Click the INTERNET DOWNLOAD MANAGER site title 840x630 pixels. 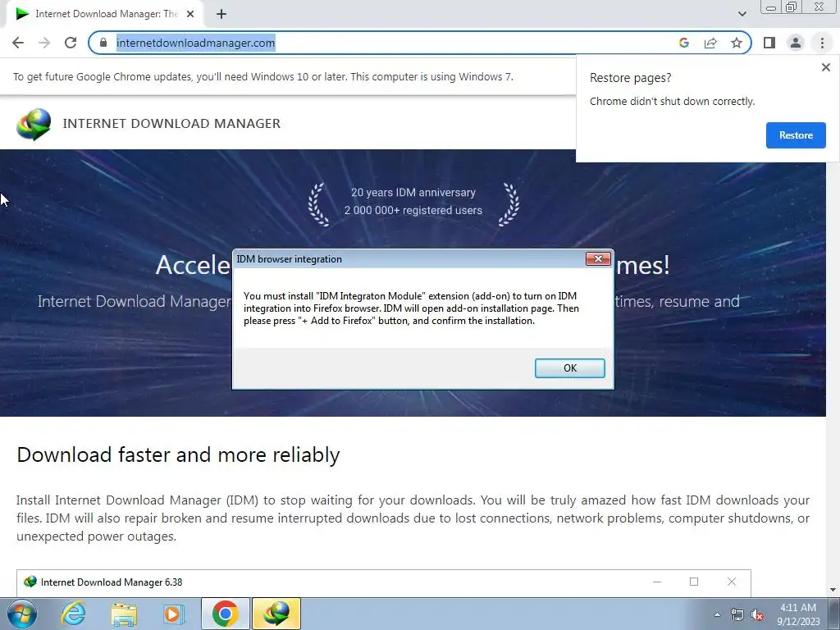171,124
